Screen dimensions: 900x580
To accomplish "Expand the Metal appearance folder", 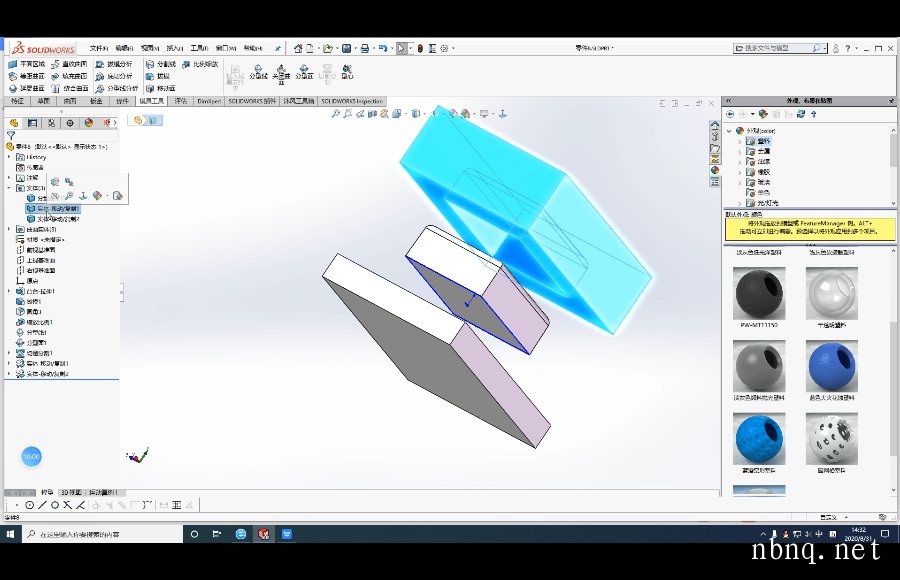I will tap(740, 152).
